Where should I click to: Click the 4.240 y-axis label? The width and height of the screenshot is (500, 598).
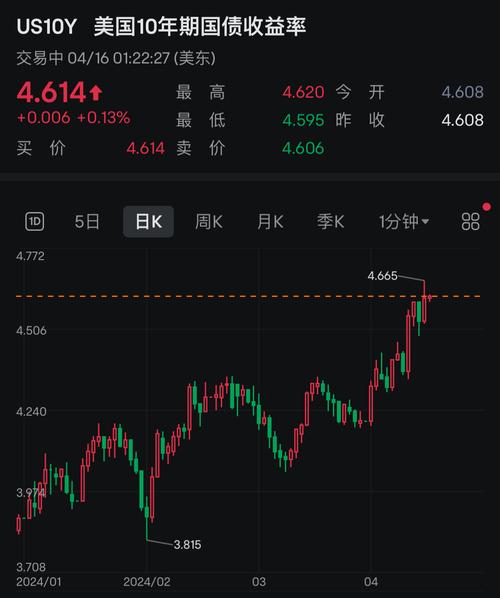point(31,412)
